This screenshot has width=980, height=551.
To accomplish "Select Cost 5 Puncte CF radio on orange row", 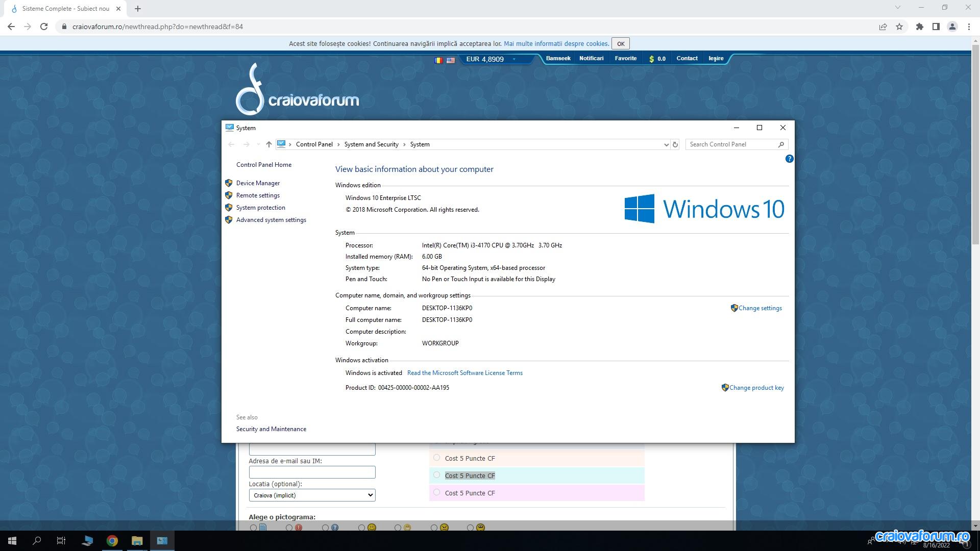I will click(436, 458).
